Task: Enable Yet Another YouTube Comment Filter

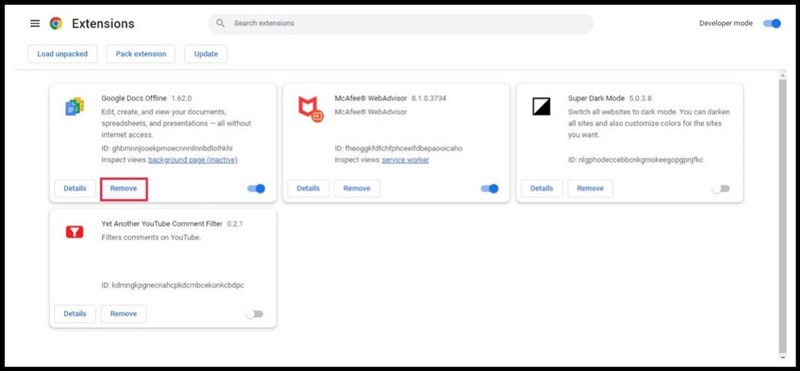Action: (254, 314)
